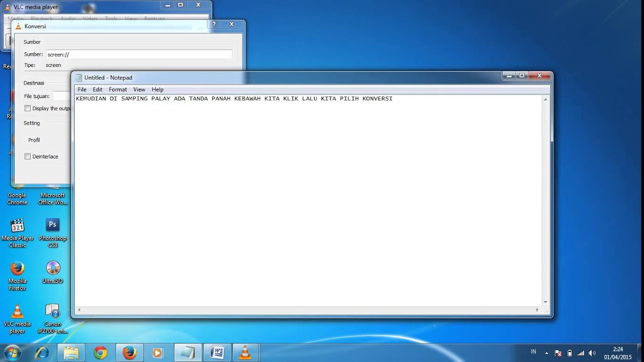This screenshot has width=644, height=362.
Task: Click the Sumber screen:// input field
Action: click(x=139, y=54)
